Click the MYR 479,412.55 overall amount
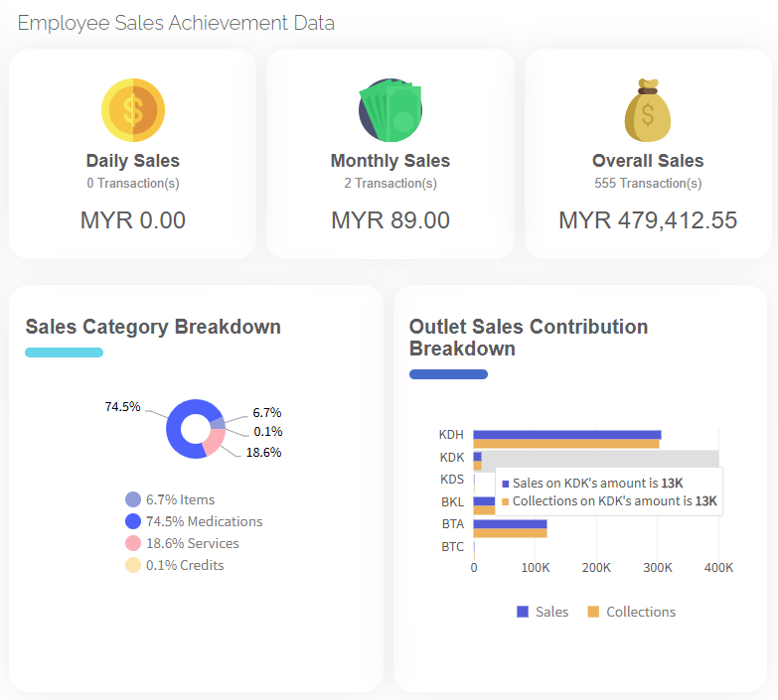778x700 pixels. tap(648, 220)
